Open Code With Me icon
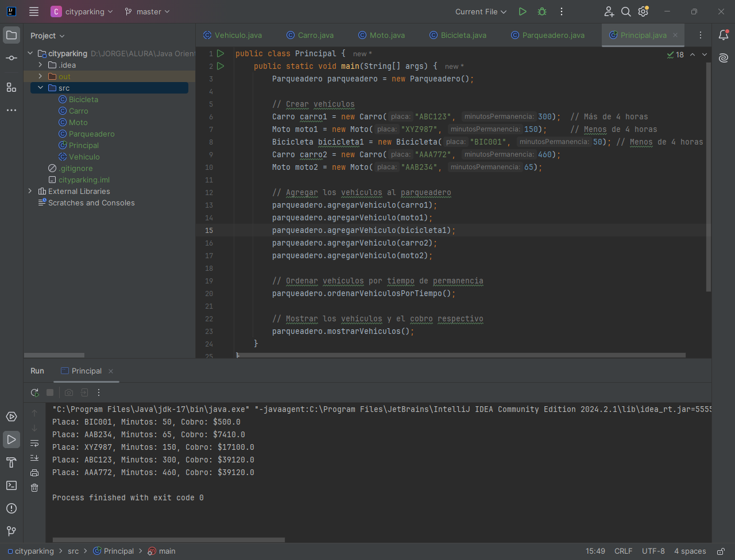 [x=609, y=11]
